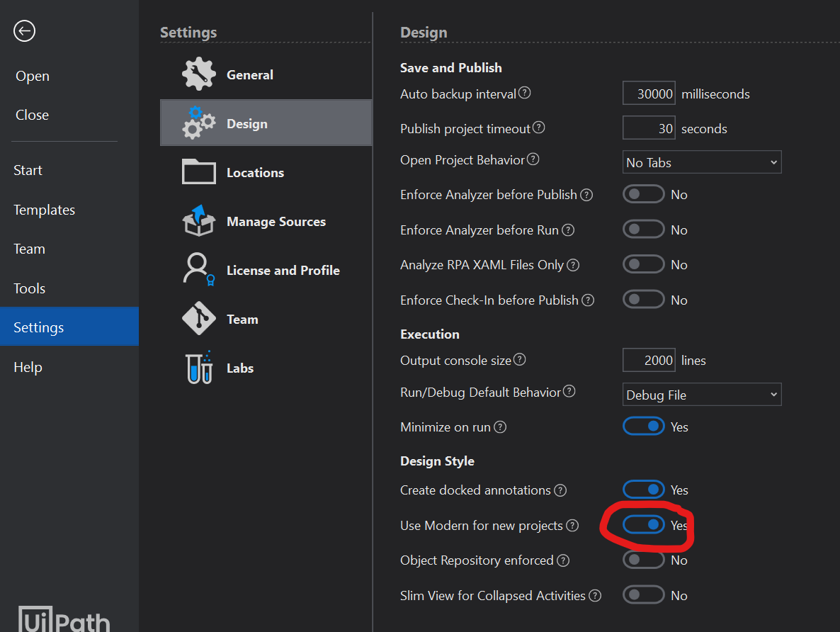Open Labs test tubes icon
This screenshot has width=840, height=632.
click(199, 368)
